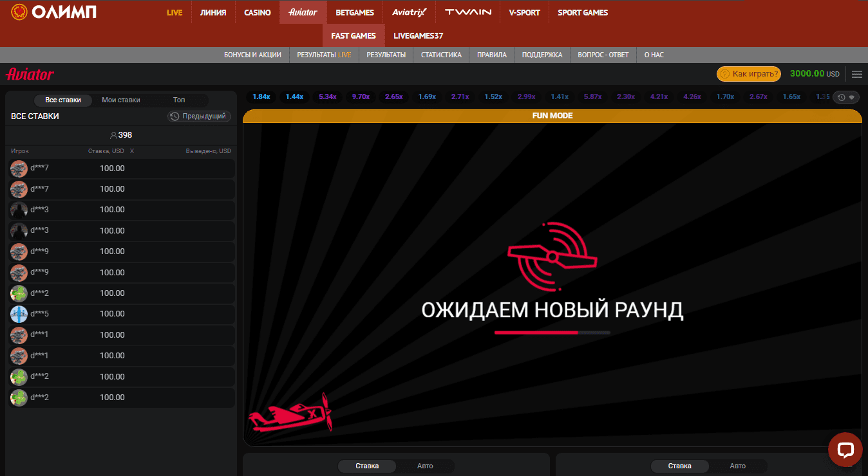Open Результаты link
Viewport: 868px width, 476px height.
click(386, 55)
